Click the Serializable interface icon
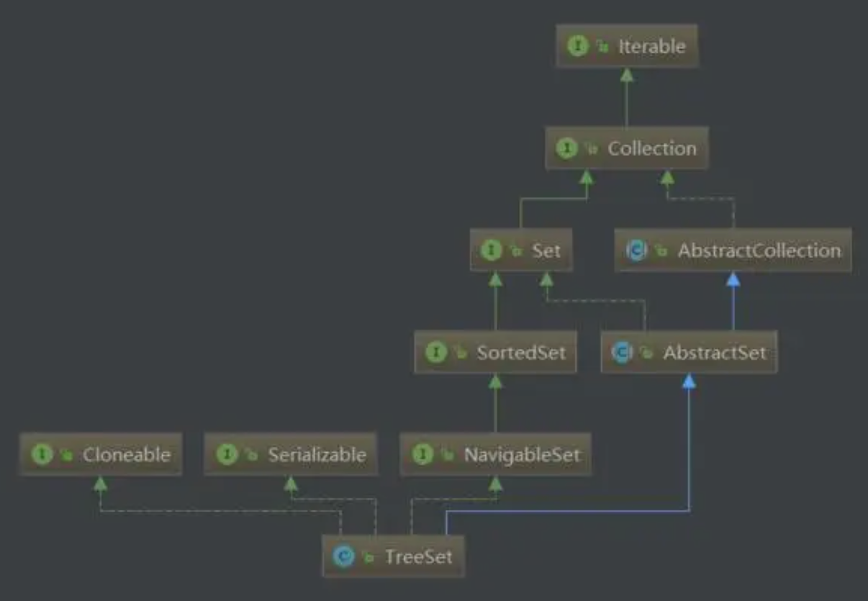The width and height of the screenshot is (868, 601). tap(227, 454)
